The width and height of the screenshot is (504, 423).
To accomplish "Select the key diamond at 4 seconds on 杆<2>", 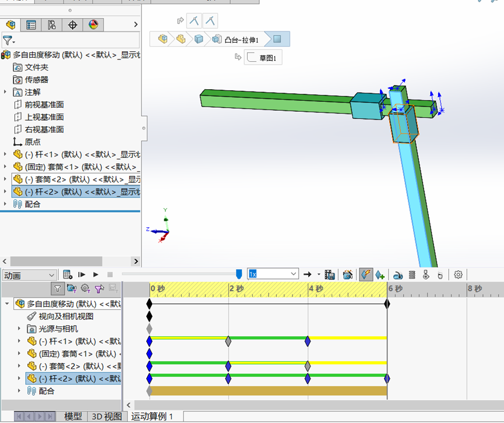I will (309, 378).
